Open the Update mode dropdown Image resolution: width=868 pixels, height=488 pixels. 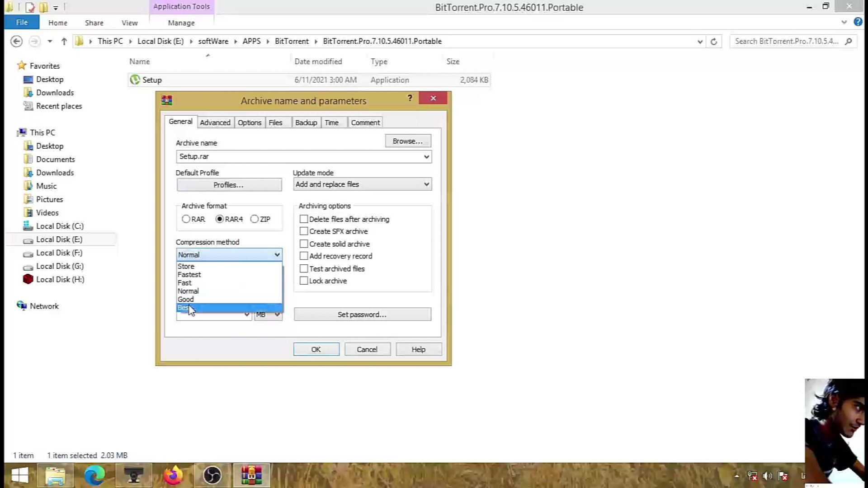click(362, 184)
